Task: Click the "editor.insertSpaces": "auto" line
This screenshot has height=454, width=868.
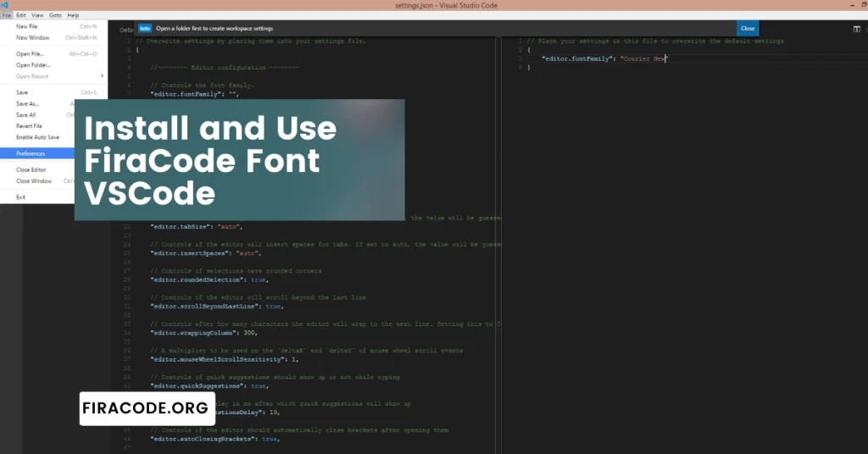Action: pos(205,253)
